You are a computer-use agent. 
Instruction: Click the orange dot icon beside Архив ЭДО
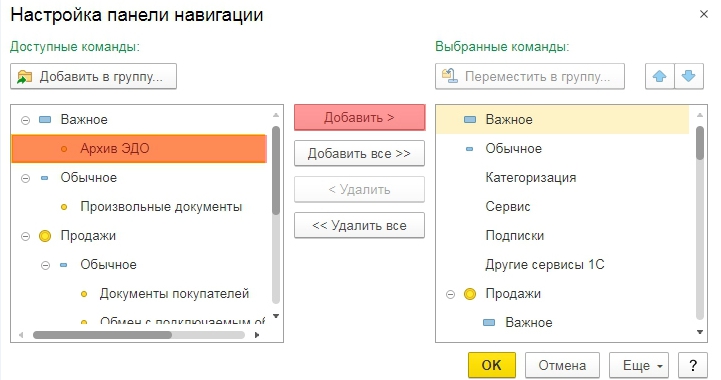(64, 149)
